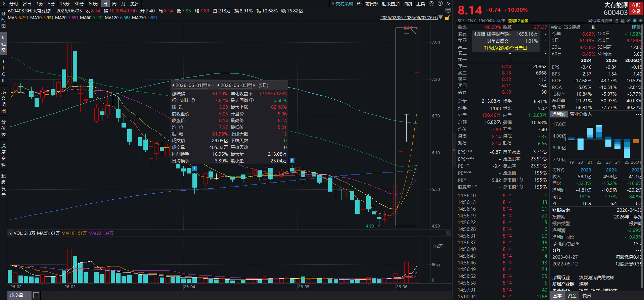Step start date forward with right arrow
This screenshot has height=300, width=644.
click(209, 85)
